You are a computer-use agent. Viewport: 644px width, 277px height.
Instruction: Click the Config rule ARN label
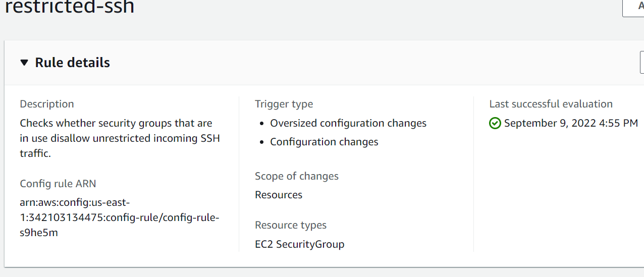[58, 184]
